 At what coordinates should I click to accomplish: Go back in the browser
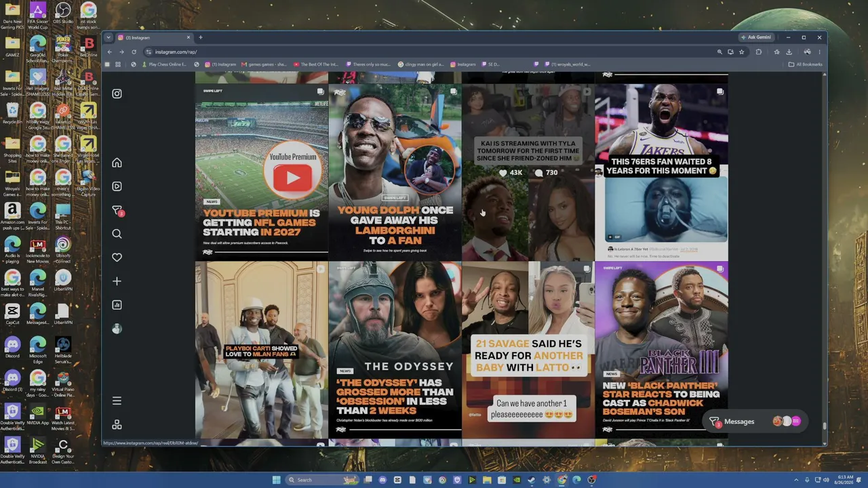[109, 52]
